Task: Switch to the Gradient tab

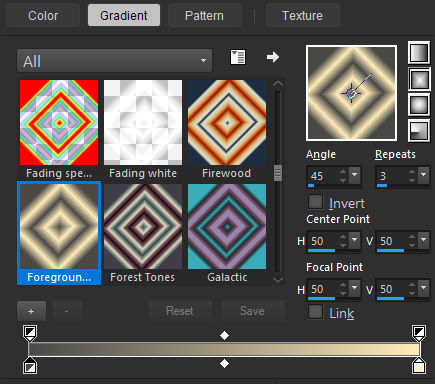Action: point(124,15)
